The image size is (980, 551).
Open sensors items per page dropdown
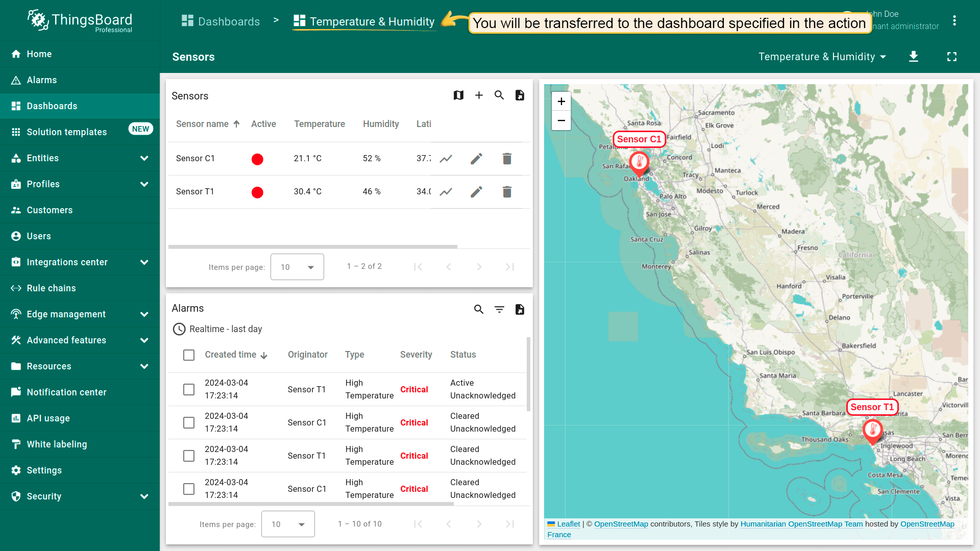297,267
